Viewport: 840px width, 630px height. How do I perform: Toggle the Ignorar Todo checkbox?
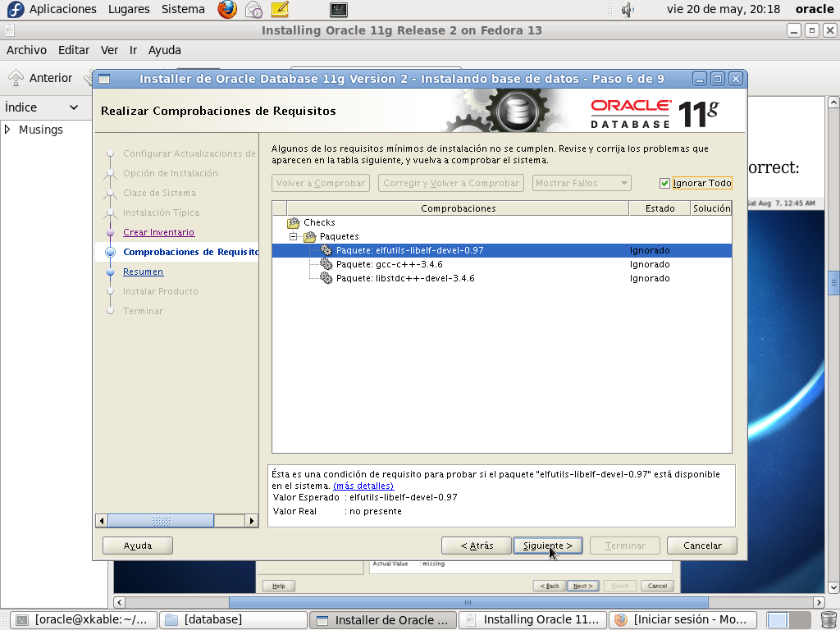(664, 183)
